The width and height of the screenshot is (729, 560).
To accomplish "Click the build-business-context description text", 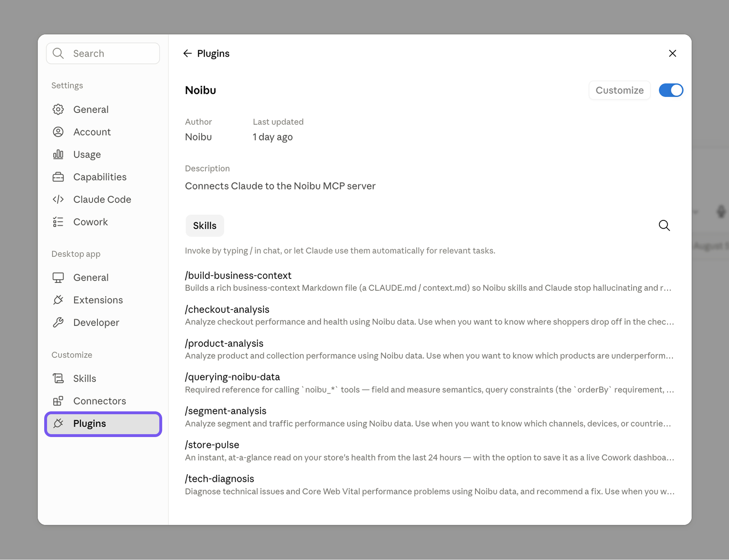I will 428,288.
